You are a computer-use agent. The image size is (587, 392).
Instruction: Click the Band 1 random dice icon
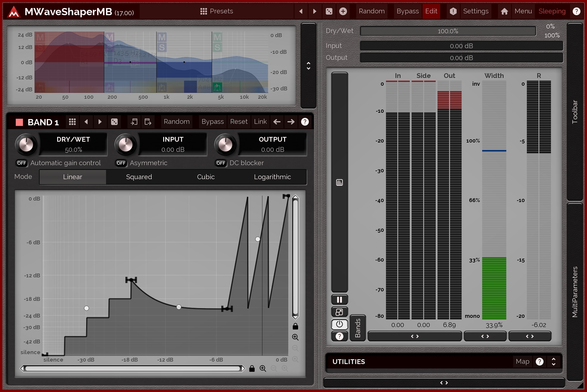click(x=114, y=122)
